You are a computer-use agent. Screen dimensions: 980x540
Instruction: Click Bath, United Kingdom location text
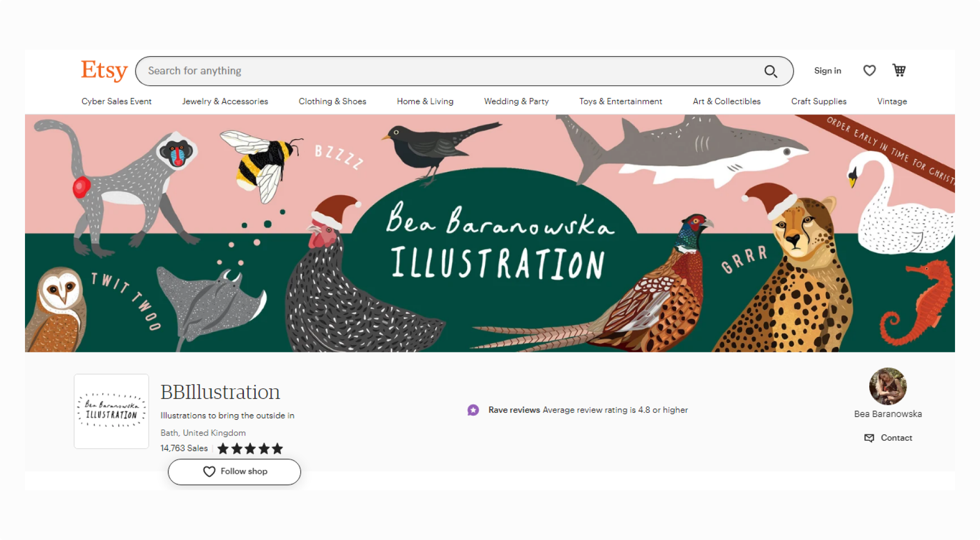[x=203, y=433]
